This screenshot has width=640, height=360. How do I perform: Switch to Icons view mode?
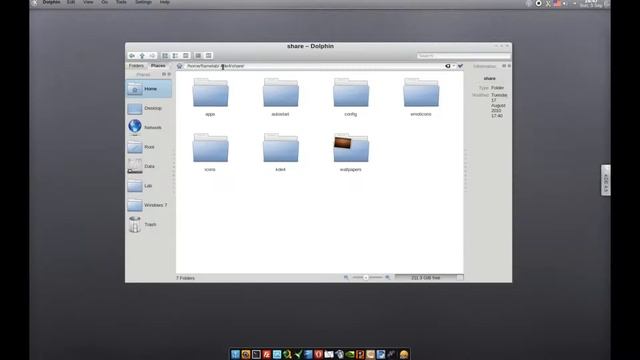click(165, 56)
